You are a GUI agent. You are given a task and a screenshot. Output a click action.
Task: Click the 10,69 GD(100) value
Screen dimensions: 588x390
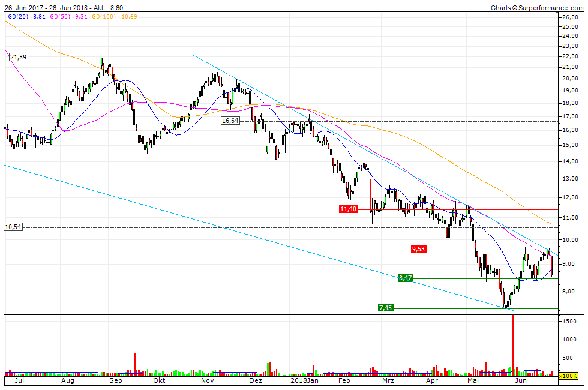(x=129, y=17)
